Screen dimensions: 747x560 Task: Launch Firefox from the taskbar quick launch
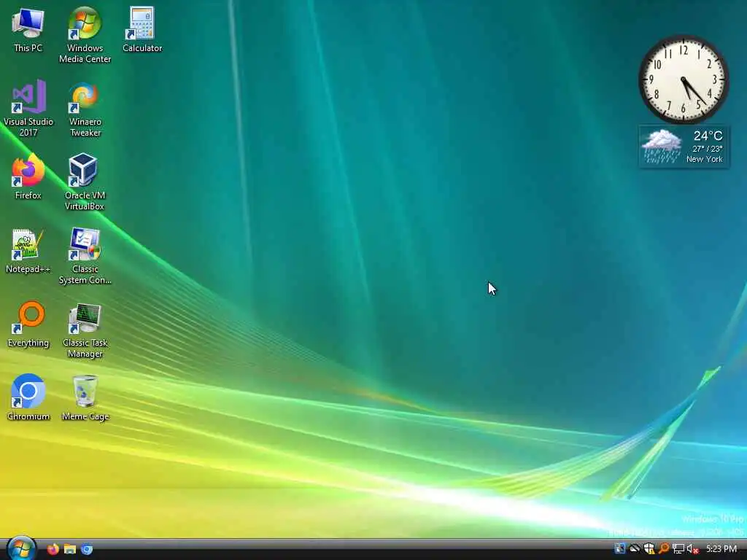[x=53, y=549]
